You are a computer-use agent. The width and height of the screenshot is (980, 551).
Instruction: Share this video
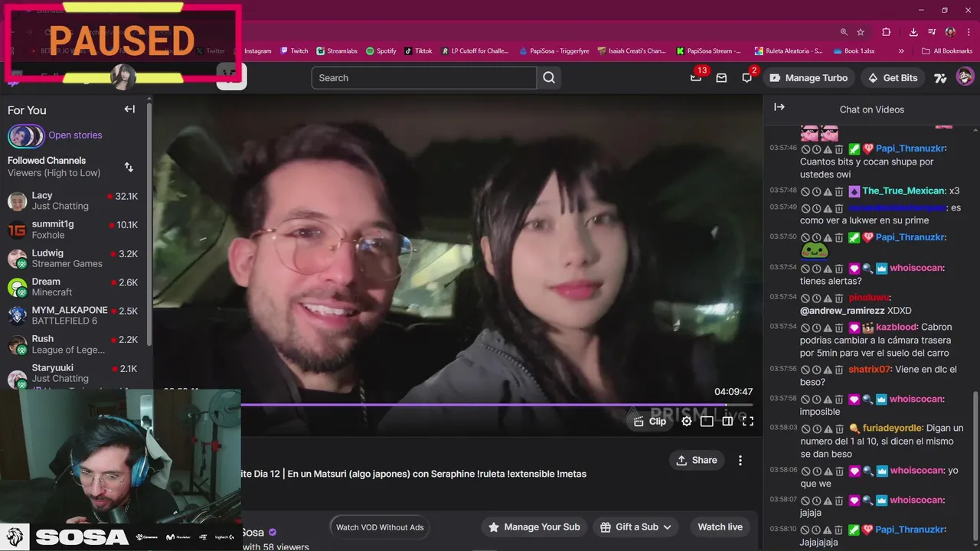696,460
